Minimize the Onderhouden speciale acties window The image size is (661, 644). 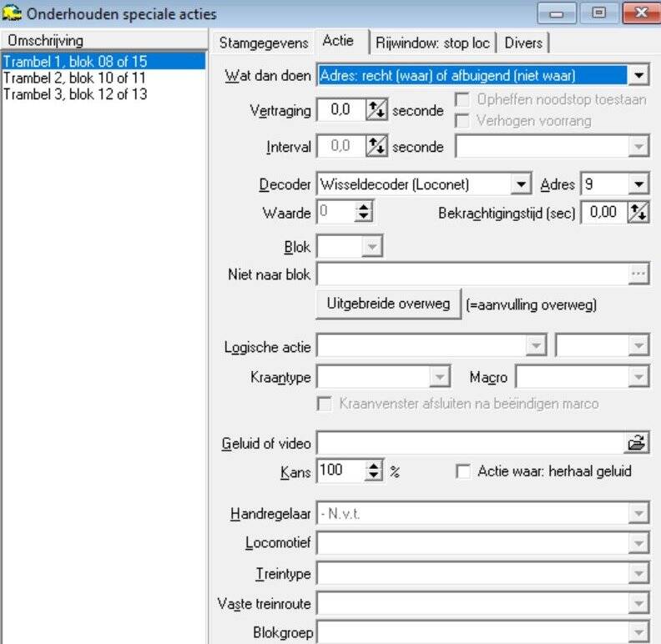[x=557, y=13]
